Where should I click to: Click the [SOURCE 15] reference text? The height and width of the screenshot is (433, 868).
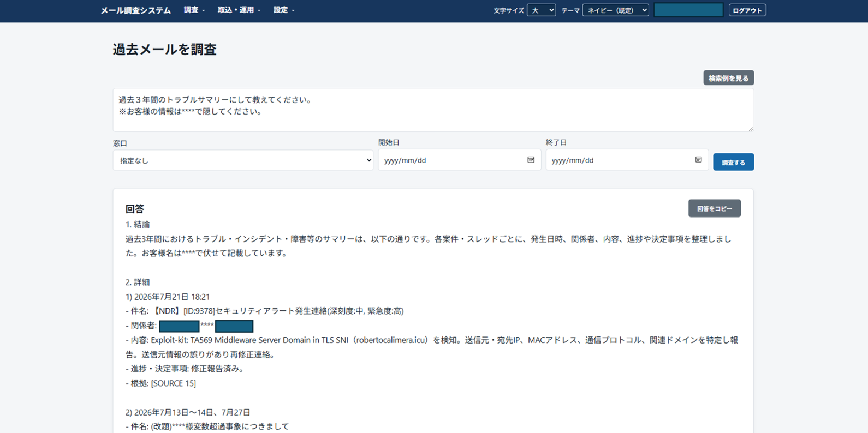(x=173, y=383)
